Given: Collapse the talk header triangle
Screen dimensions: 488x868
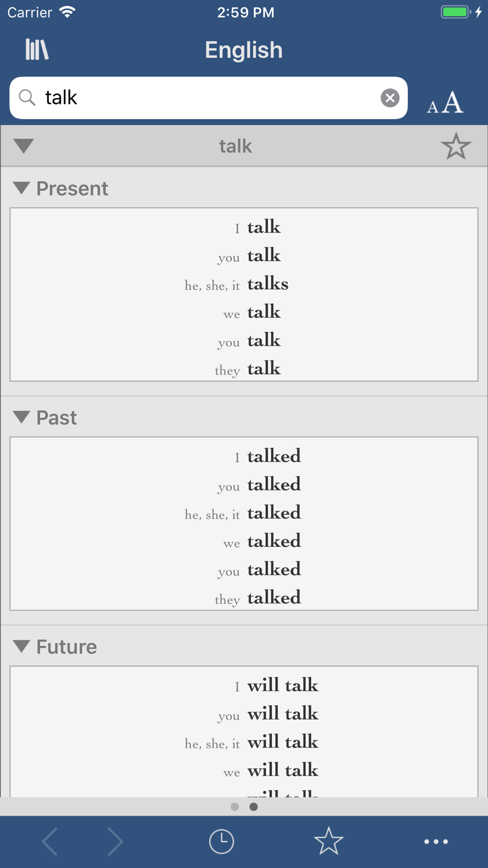Looking at the screenshot, I should pyautogui.click(x=23, y=145).
